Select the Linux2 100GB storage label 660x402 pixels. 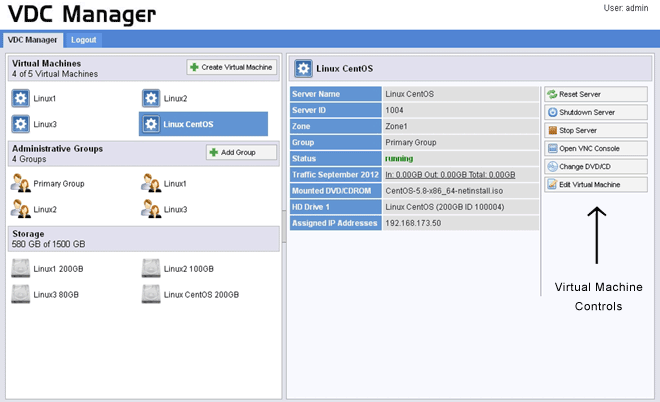click(x=189, y=269)
